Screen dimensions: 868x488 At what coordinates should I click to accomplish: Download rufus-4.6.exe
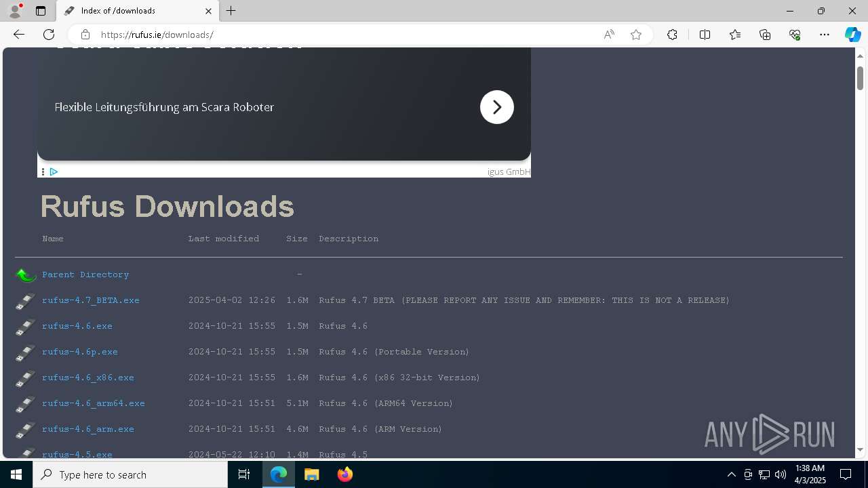(77, 326)
